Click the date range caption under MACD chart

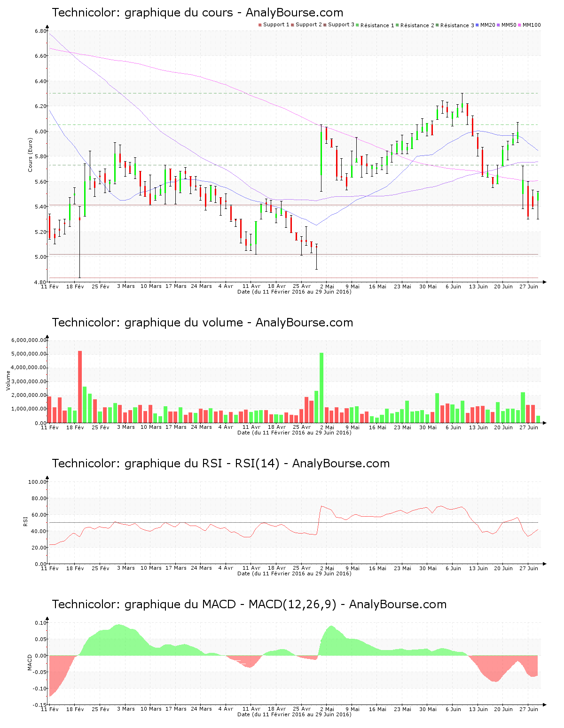click(x=294, y=714)
